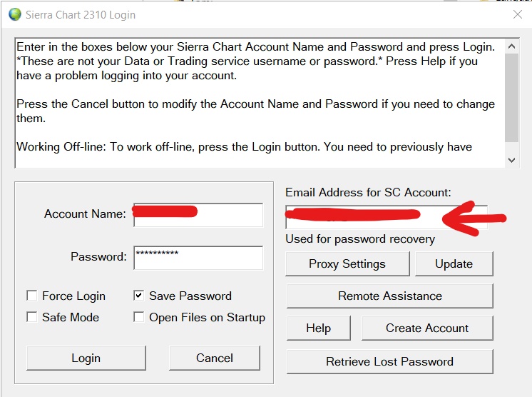
Task: Click the Create Account button
Action: click(x=427, y=328)
